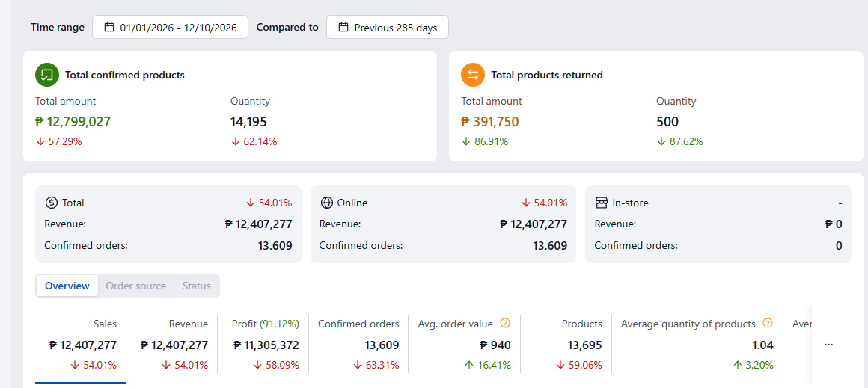Click the 13,695 products value
Image resolution: width=868 pixels, height=388 pixels.
[584, 345]
